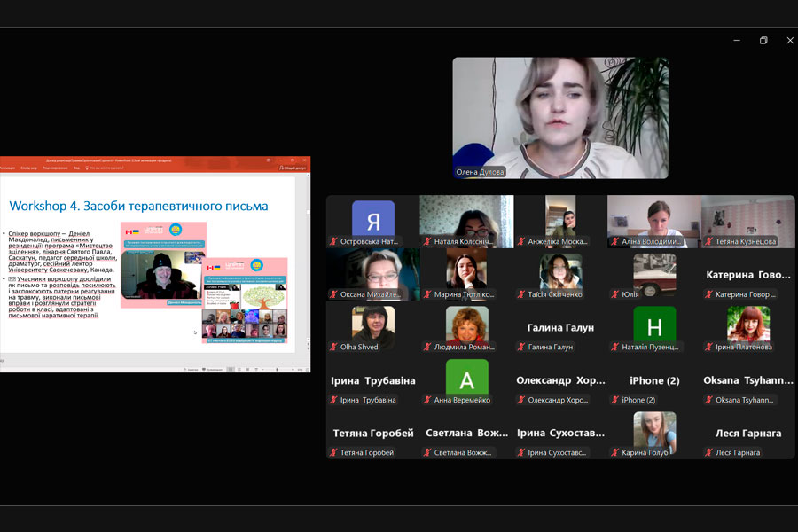Click muted mic icon beside Галина Галун label
This screenshot has width=798, height=532.
(x=521, y=347)
